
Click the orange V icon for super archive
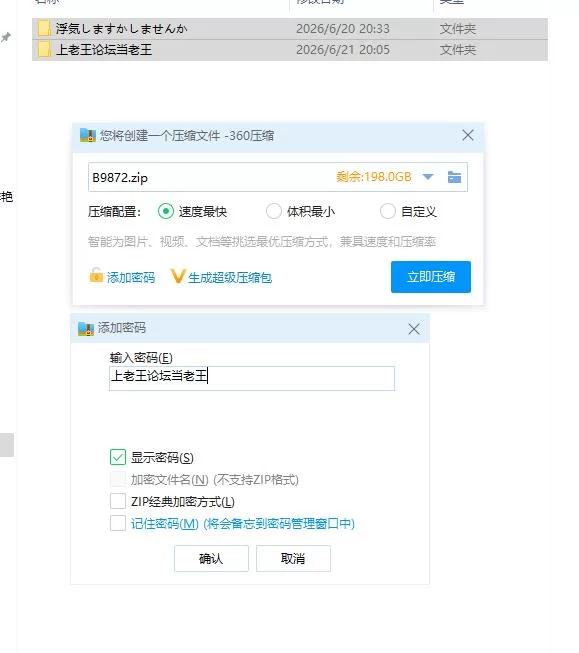[x=178, y=277]
